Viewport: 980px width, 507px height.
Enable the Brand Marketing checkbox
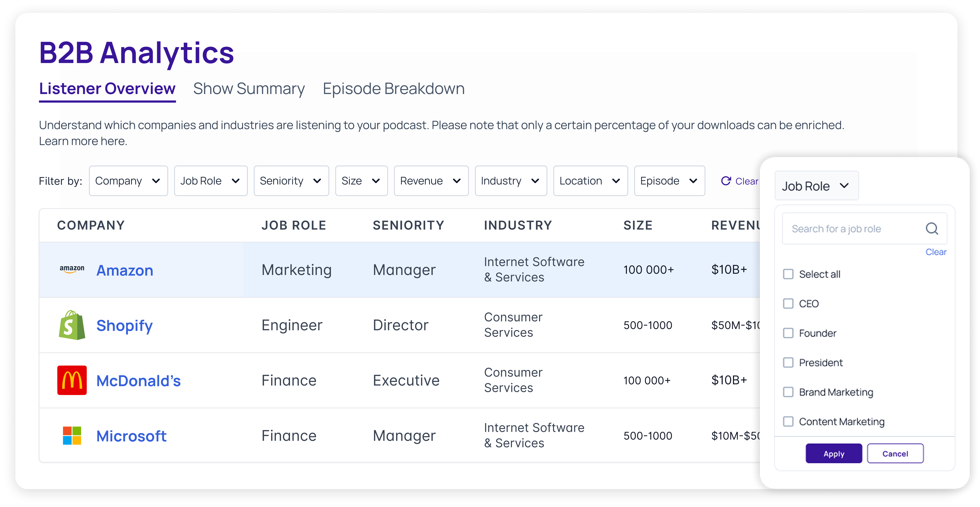click(788, 392)
